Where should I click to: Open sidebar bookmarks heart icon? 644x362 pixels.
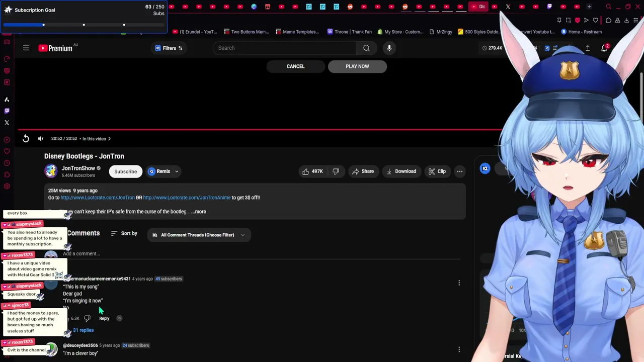click(7, 151)
